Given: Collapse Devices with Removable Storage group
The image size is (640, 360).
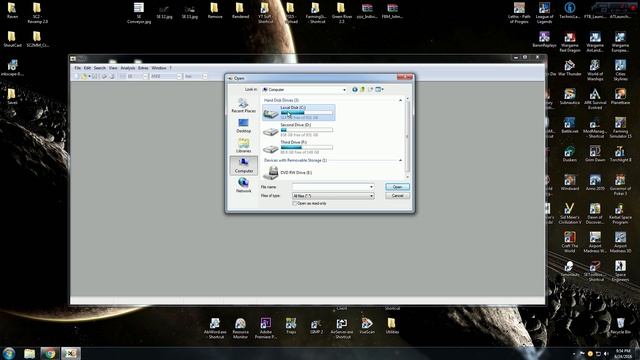Looking at the screenshot, I should click(400, 160).
